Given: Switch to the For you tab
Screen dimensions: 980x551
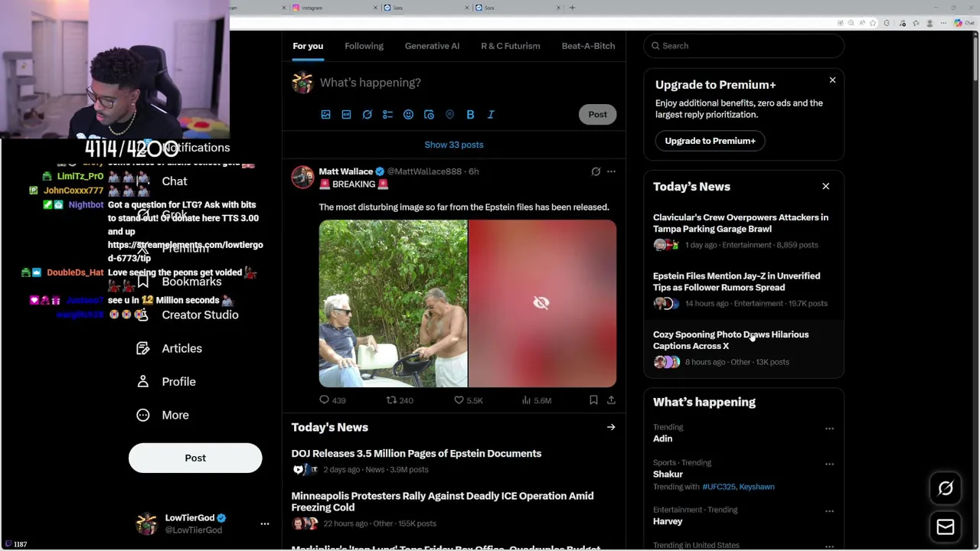Looking at the screenshot, I should pos(308,46).
